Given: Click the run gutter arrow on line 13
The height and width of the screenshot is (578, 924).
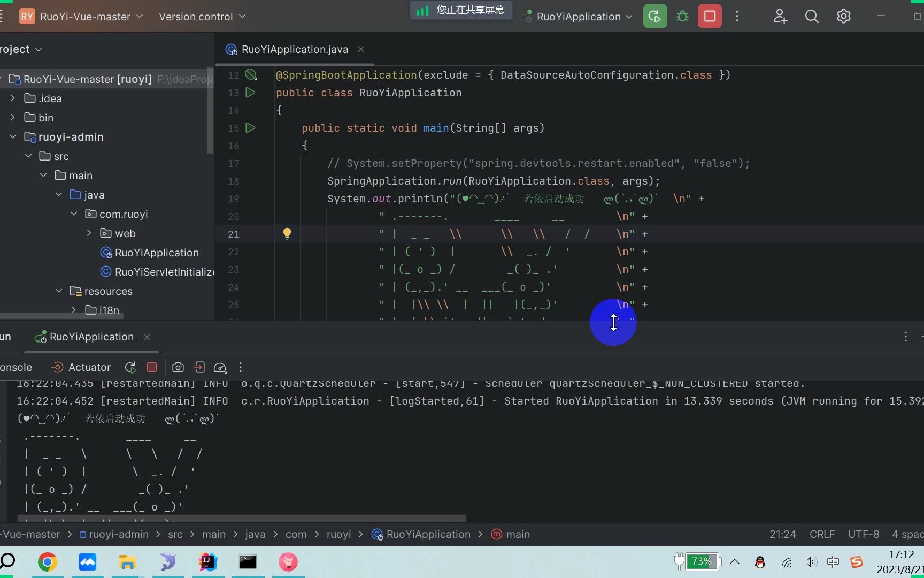Looking at the screenshot, I should pos(250,93).
